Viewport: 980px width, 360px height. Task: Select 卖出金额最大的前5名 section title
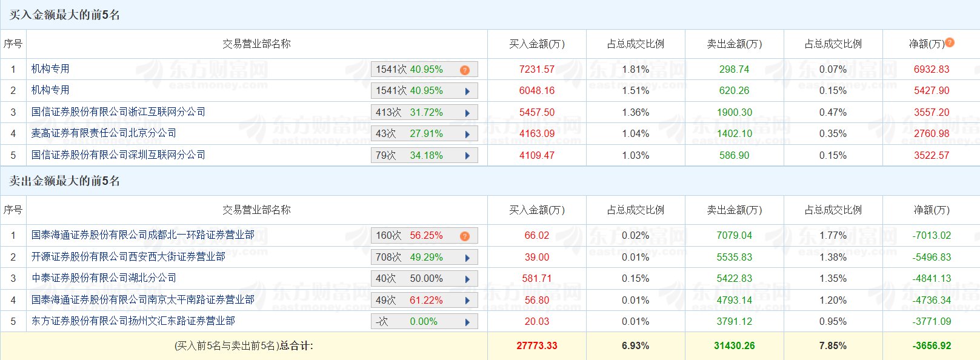pos(64,181)
